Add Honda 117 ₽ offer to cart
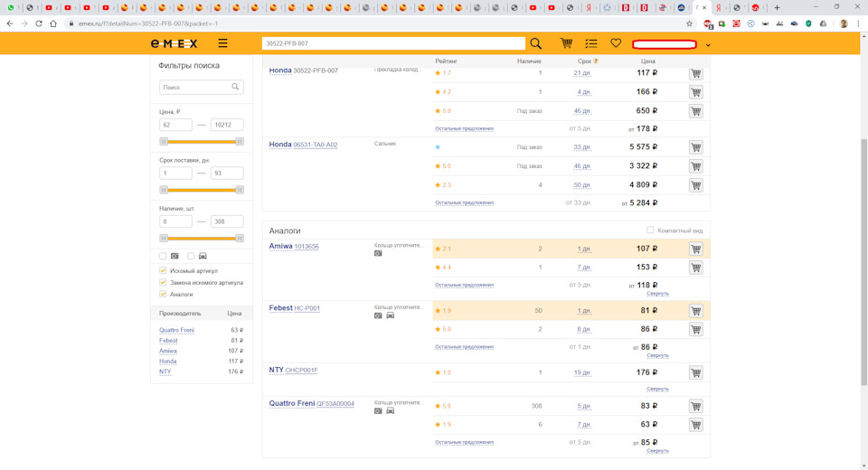The width and height of the screenshot is (868, 470). [x=696, y=73]
